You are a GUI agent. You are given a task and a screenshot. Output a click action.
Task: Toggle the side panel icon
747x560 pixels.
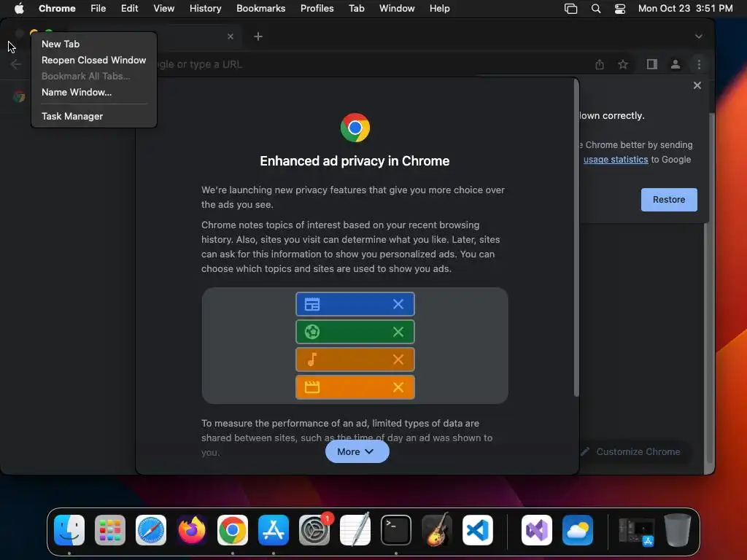click(651, 64)
